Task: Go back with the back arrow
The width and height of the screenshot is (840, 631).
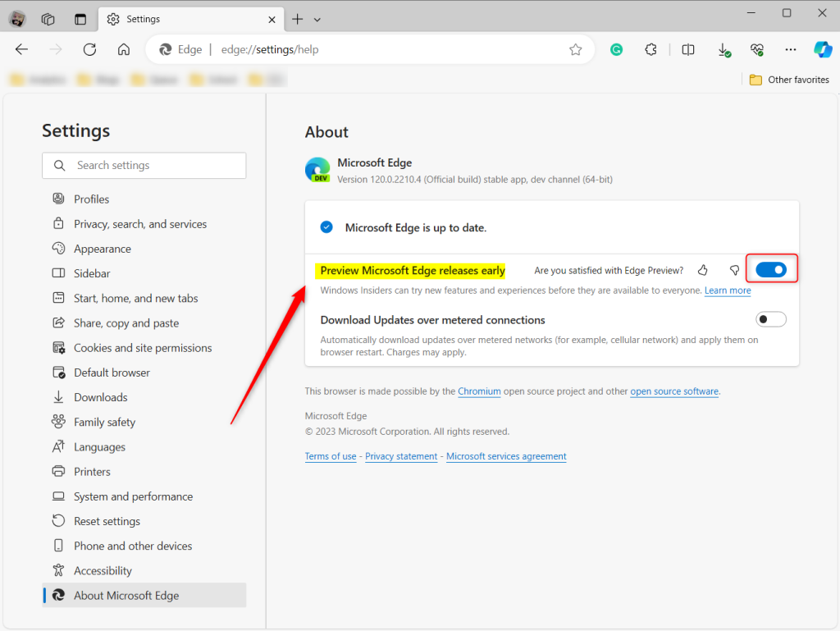Action: pyautogui.click(x=21, y=50)
